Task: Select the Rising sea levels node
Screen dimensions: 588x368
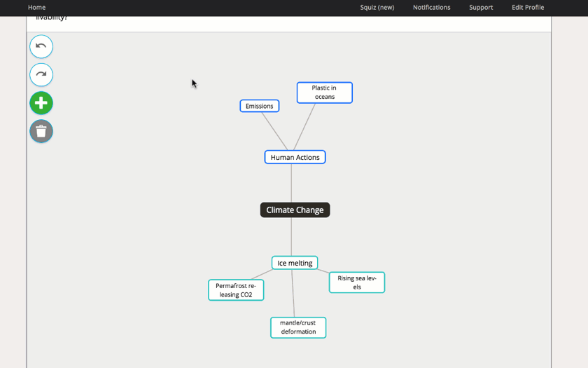Action: (357, 282)
